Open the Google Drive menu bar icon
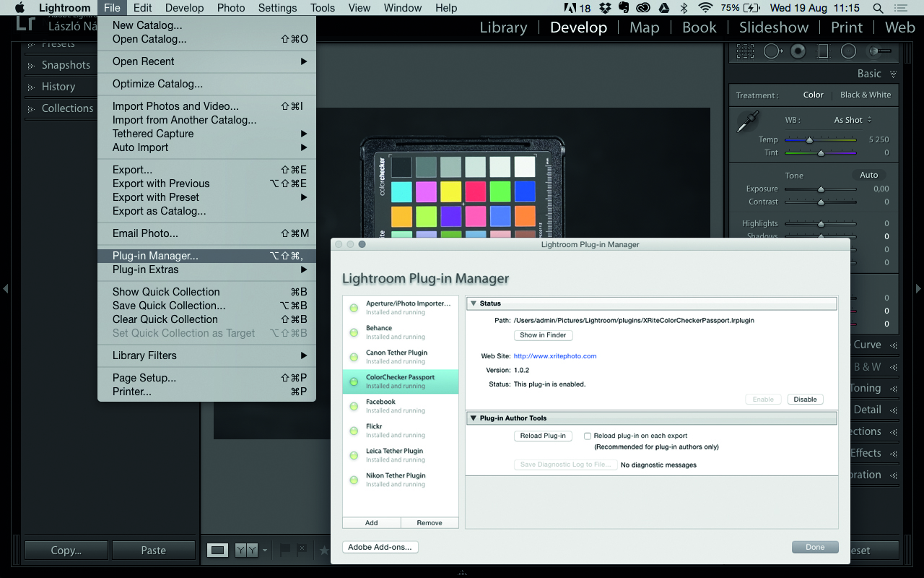Screen dimensions: 924x578 pos(664,8)
